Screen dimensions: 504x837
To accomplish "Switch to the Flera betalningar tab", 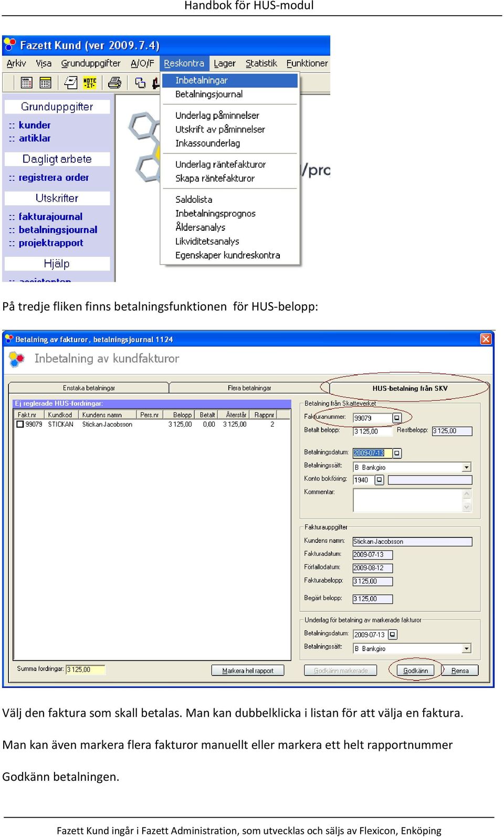I will pos(249,388).
